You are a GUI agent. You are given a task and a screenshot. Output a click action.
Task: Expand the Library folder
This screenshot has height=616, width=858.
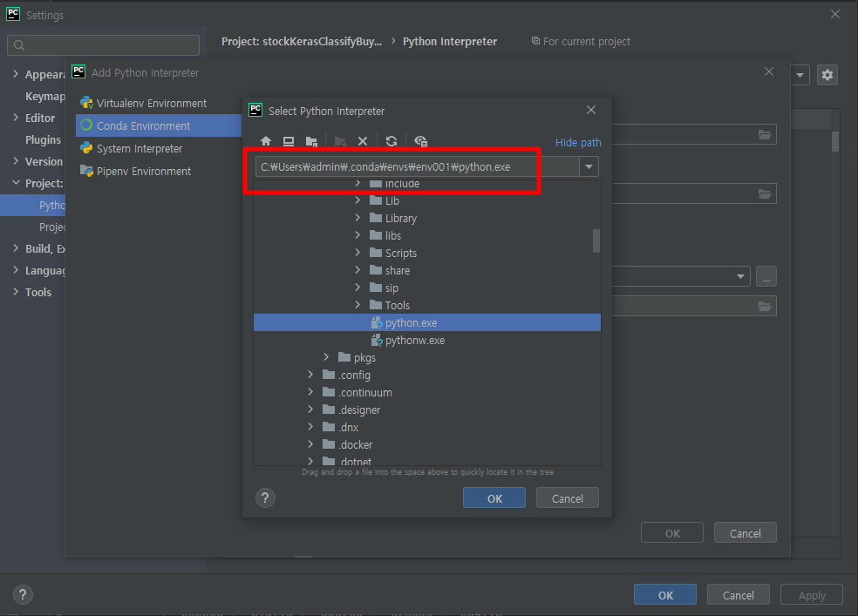[357, 218]
